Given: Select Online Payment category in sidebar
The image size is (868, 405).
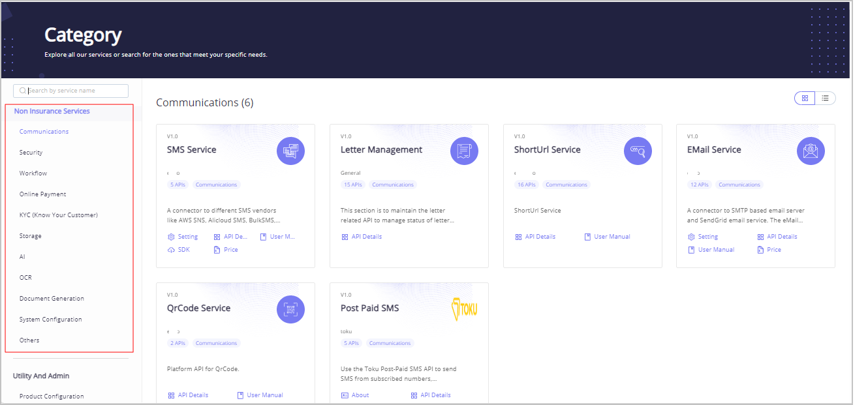Looking at the screenshot, I should click(x=42, y=194).
